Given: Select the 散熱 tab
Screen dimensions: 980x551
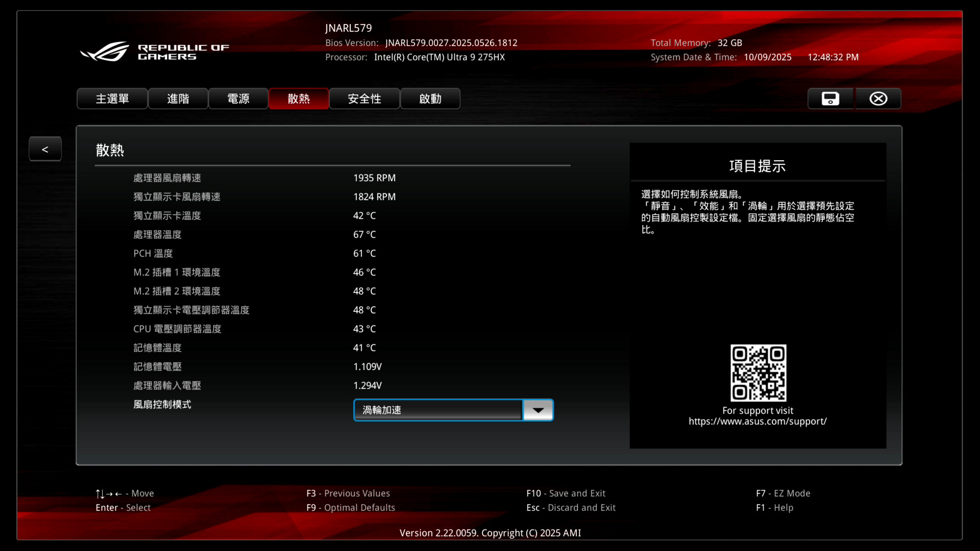Looking at the screenshot, I should pyautogui.click(x=299, y=98).
